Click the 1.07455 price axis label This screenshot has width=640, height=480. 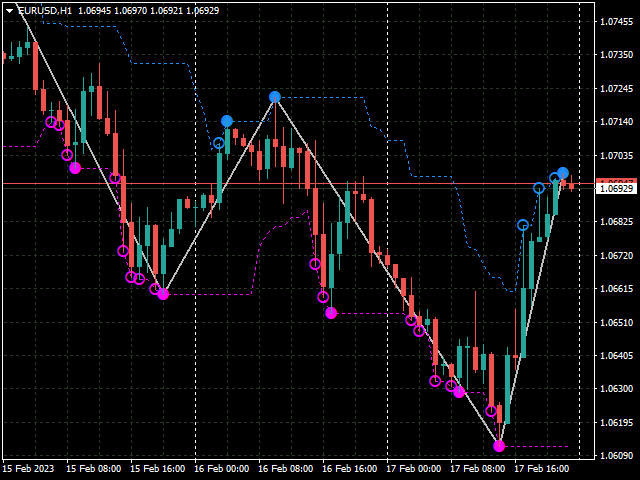coord(616,22)
